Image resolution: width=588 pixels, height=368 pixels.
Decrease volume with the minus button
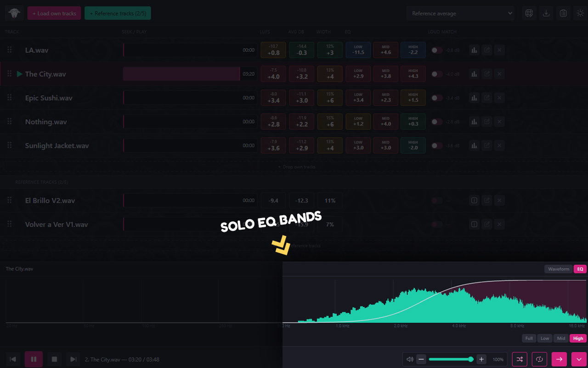click(421, 359)
